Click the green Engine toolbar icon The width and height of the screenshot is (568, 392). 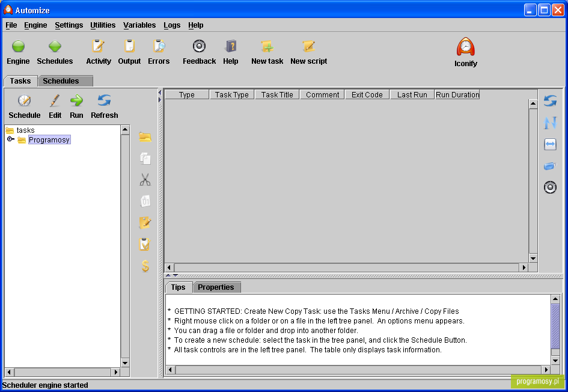coord(18,46)
